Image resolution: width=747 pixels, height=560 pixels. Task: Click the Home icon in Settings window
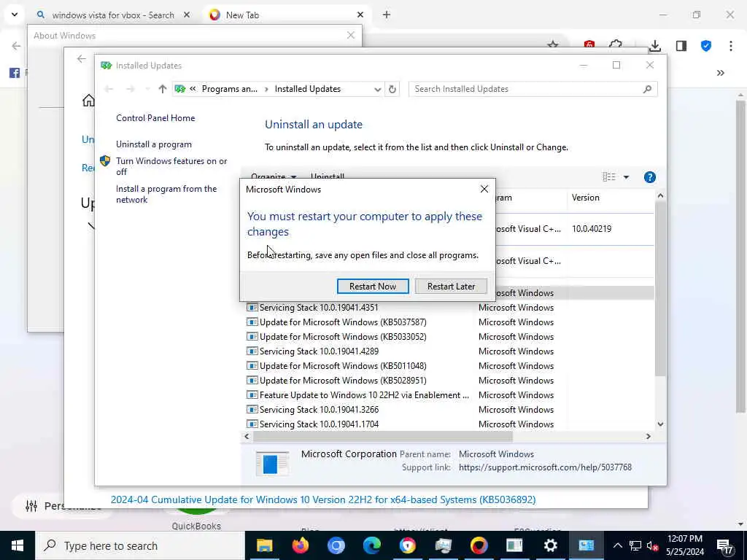(x=88, y=101)
